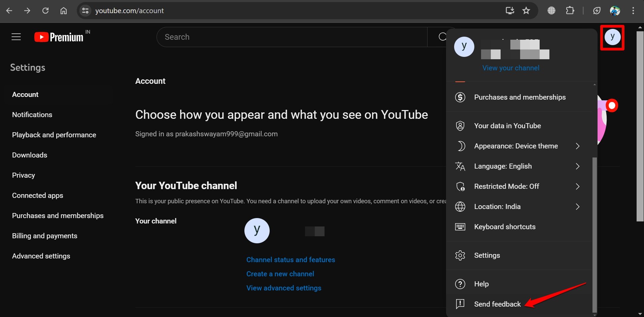
Task: Open the globe extension icon in toolbar
Action: pyautogui.click(x=551, y=11)
